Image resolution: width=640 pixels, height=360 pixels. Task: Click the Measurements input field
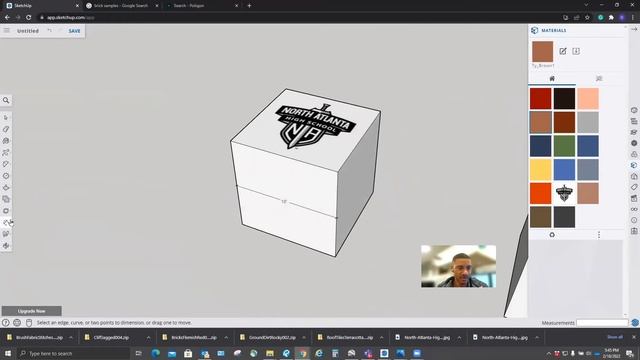pos(602,323)
